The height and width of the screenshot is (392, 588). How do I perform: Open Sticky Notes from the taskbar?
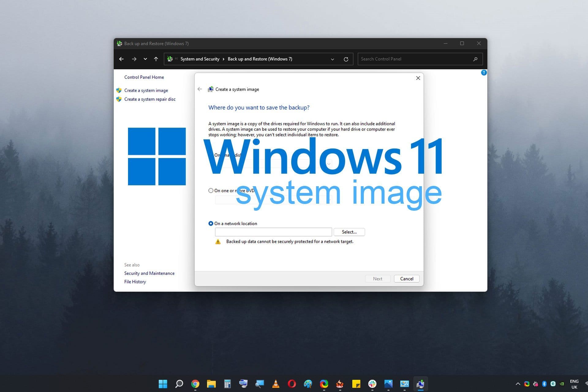(356, 384)
